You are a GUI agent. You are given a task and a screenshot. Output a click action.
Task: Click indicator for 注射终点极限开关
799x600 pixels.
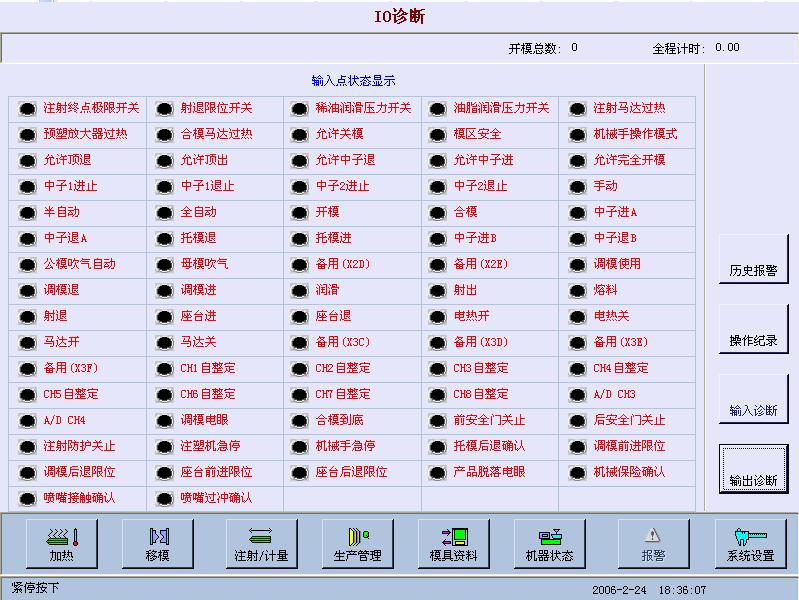click(28, 109)
